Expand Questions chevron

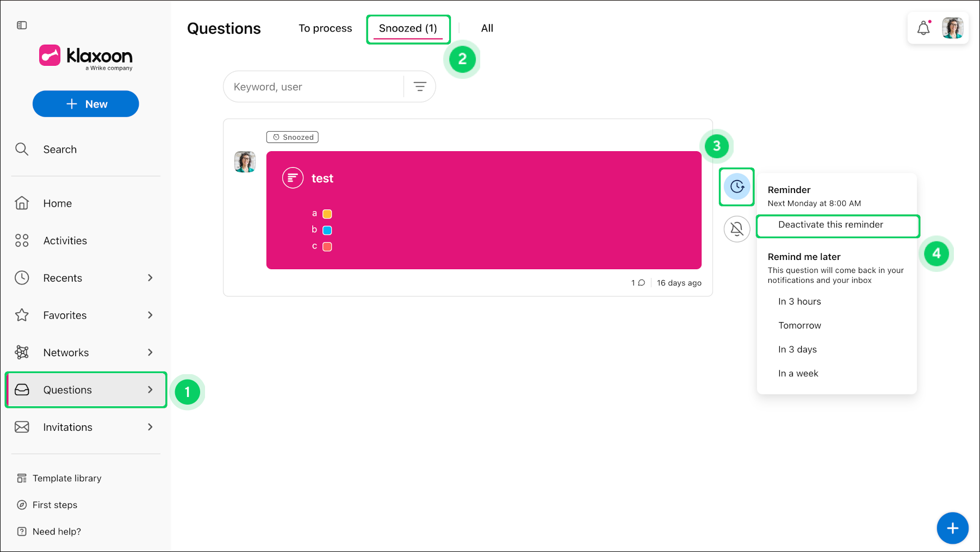(150, 390)
